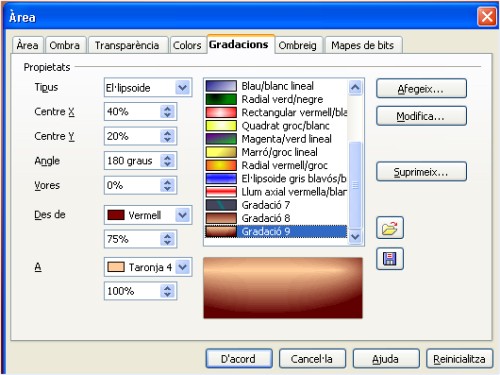Increase Centre X with the up arrow

point(167,108)
